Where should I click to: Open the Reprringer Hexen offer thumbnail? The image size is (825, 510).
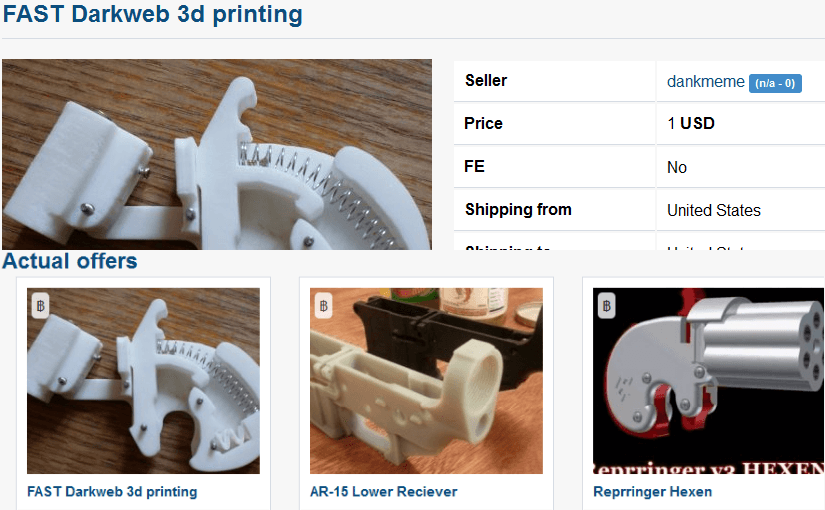pos(709,381)
